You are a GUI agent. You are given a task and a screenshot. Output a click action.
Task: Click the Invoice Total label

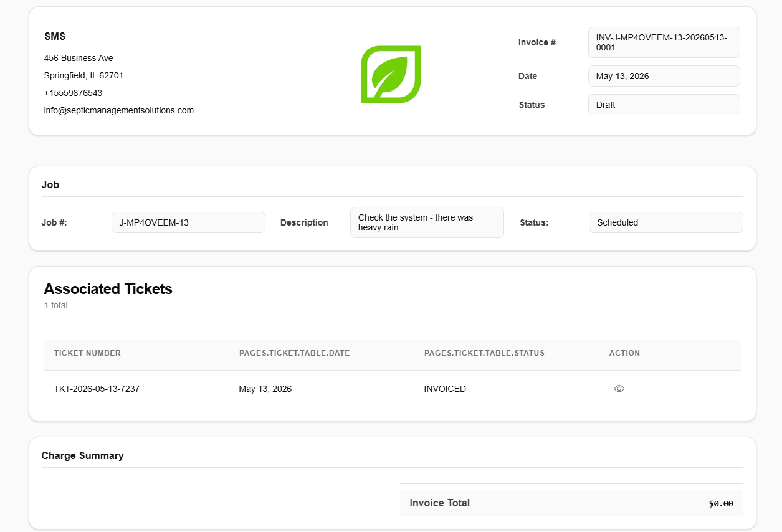point(440,503)
